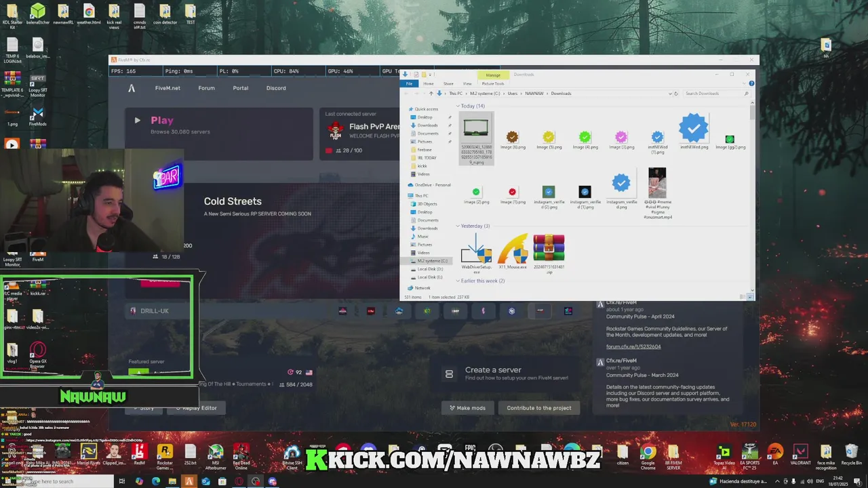Open Flash PvP Arena last connected server

(360, 134)
